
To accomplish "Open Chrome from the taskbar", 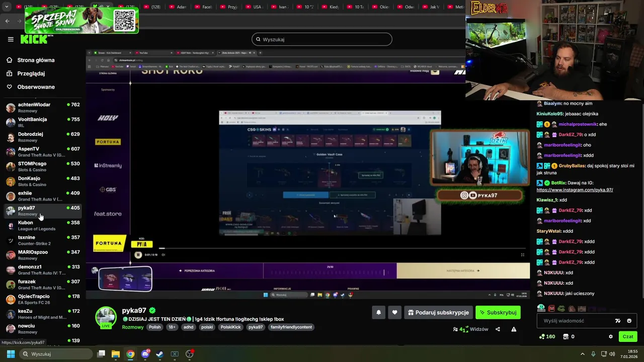I will pos(130,354).
